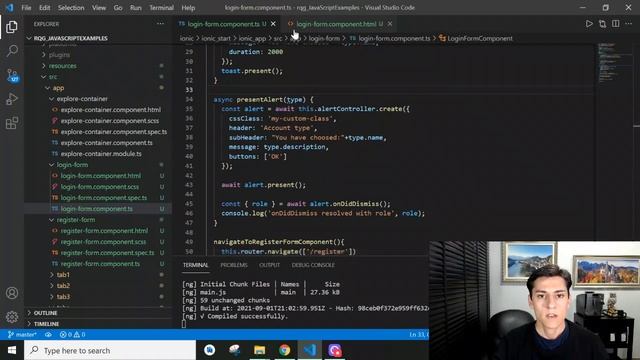Open the Terminal menu
This screenshot has height=360, width=640.
point(161,8)
